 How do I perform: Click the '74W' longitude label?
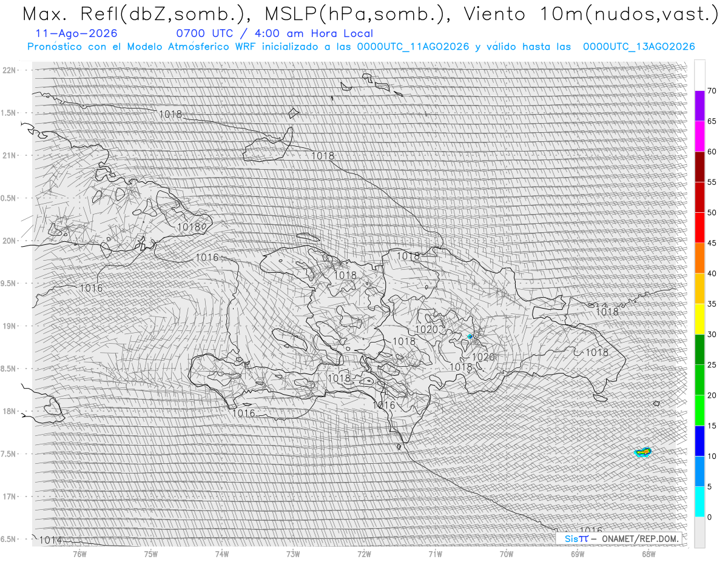tap(221, 554)
